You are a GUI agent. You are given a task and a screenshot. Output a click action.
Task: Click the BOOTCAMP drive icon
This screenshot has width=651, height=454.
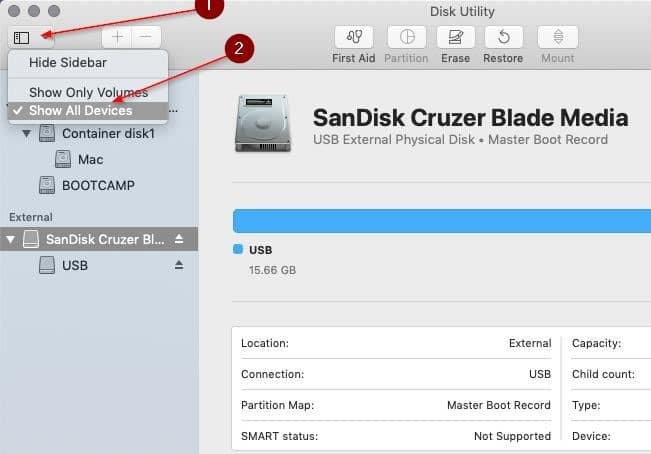(47, 186)
